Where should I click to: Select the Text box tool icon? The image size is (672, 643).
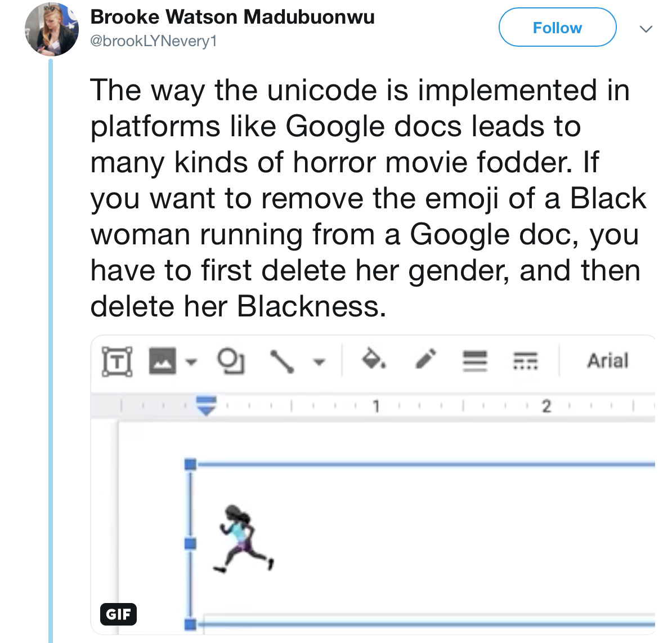point(117,361)
